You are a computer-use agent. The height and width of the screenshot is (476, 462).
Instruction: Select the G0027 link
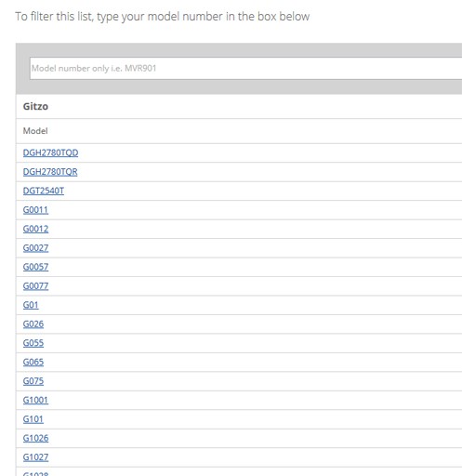click(x=35, y=248)
